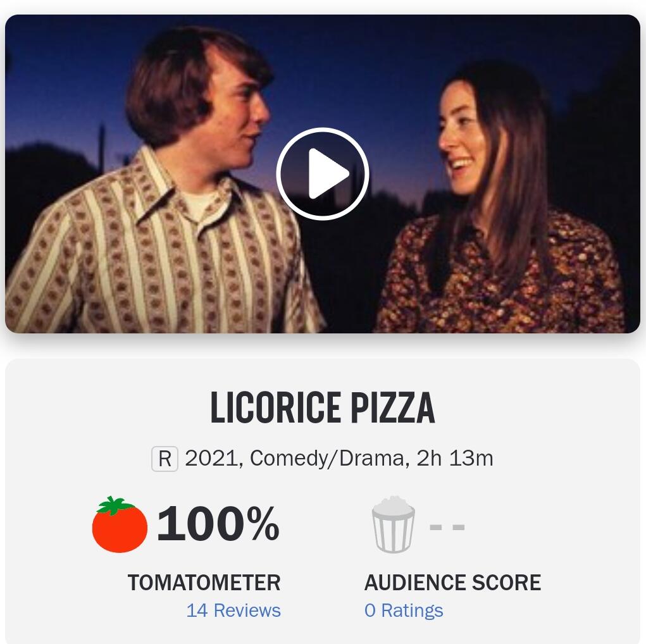Viewport: 646px width, 644px height.
Task: Click the grey popcorn bucket icon
Action: click(x=393, y=525)
